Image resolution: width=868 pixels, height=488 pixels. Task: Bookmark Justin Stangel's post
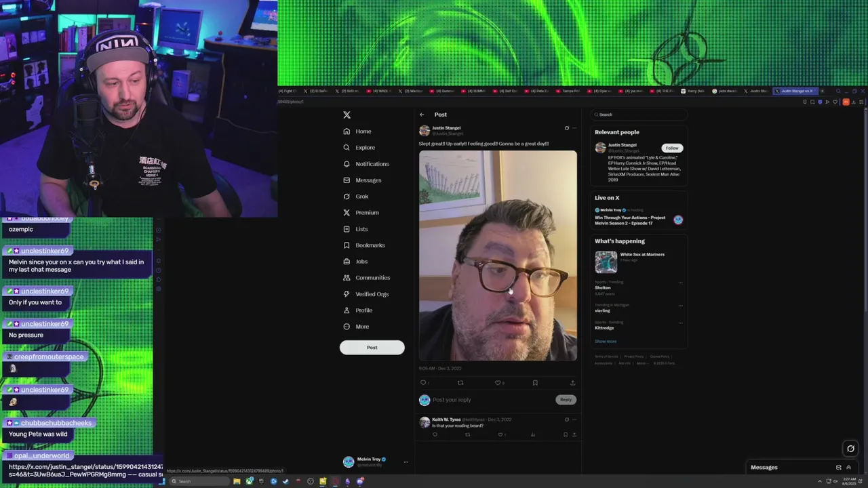coord(535,383)
